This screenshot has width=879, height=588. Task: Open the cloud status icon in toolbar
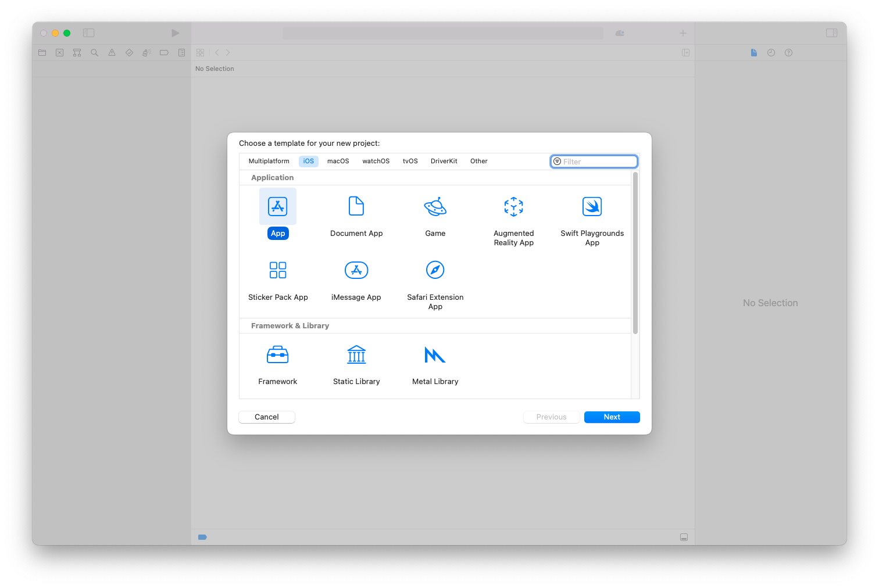(620, 33)
